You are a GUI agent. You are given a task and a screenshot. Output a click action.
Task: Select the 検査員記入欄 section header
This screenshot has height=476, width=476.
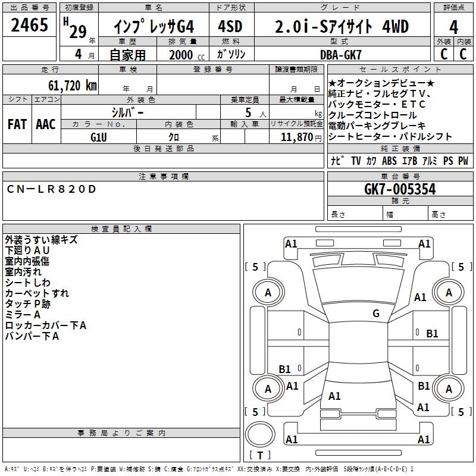click(x=121, y=229)
